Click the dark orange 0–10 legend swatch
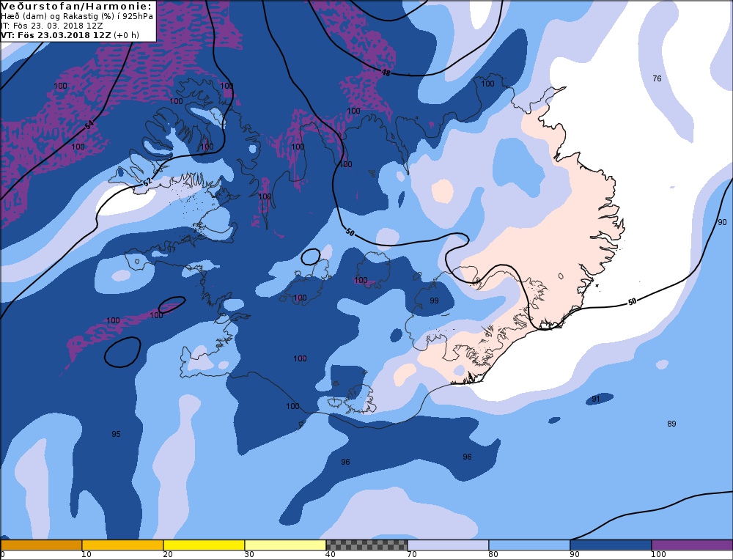 [x=41, y=545]
